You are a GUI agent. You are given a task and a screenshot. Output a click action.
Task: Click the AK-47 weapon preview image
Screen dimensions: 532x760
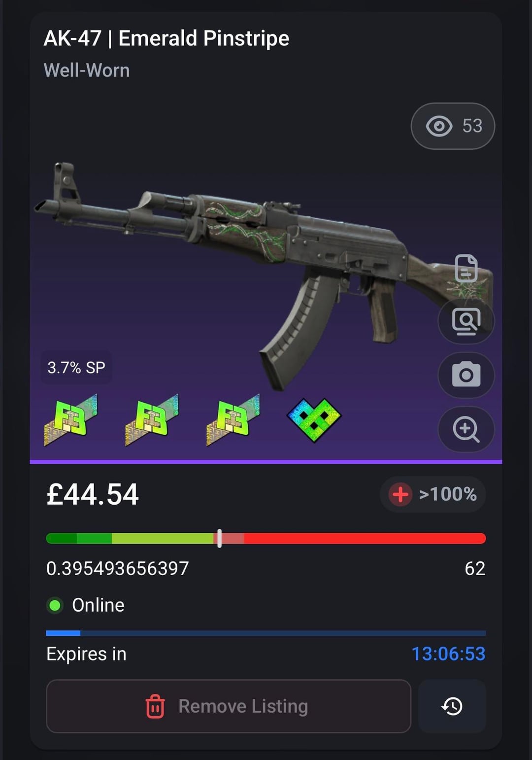coord(264,276)
